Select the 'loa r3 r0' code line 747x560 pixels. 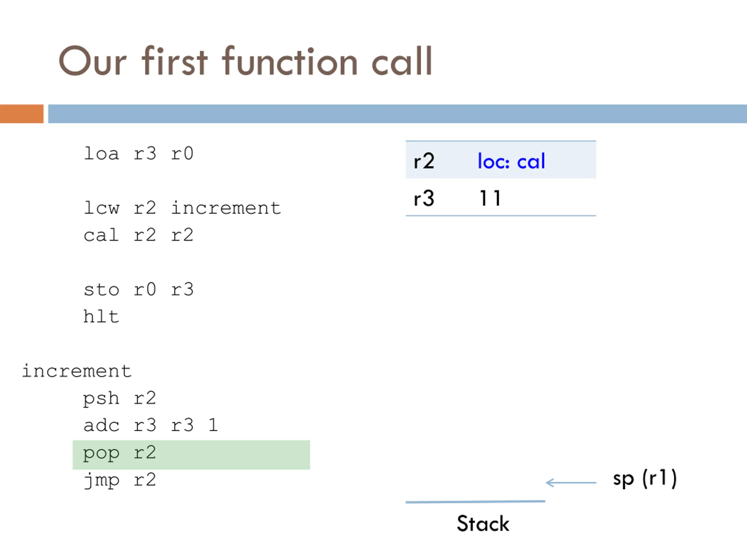click(x=139, y=154)
